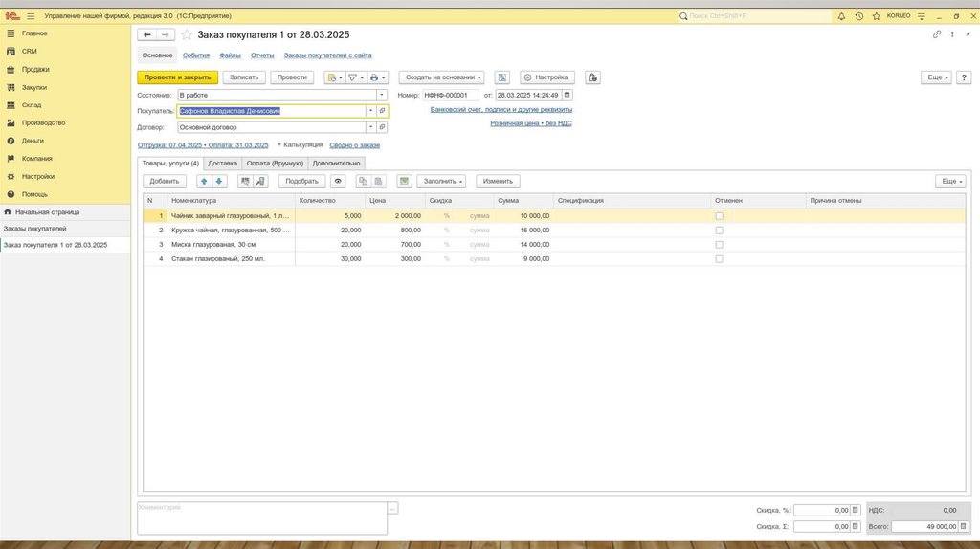Viewport: 980px width, 549px height.
Task: Open the Заполнить dropdown
Action: [x=442, y=181]
